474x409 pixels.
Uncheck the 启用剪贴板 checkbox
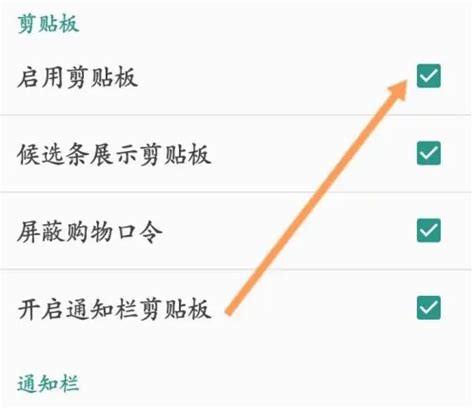pyautogui.click(x=429, y=76)
